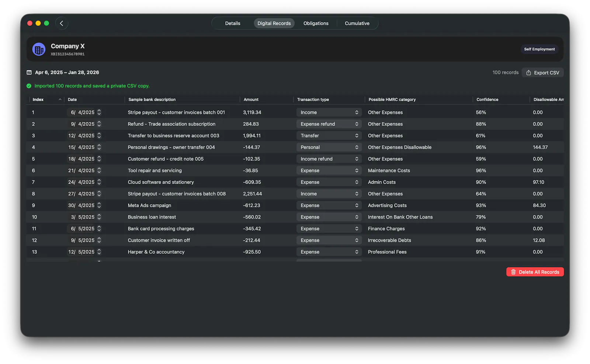Click the Company X building icon
590x364 pixels.
[x=39, y=49]
